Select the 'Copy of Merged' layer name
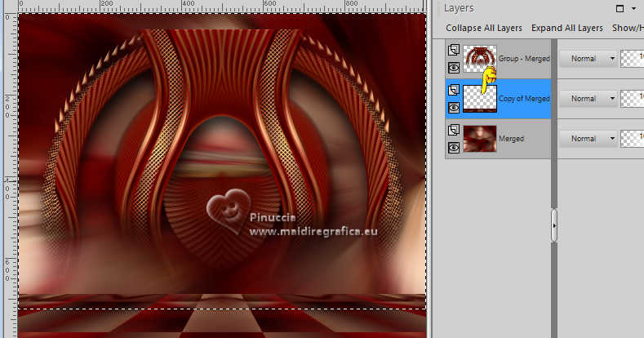The height and width of the screenshot is (338, 644). [524, 99]
